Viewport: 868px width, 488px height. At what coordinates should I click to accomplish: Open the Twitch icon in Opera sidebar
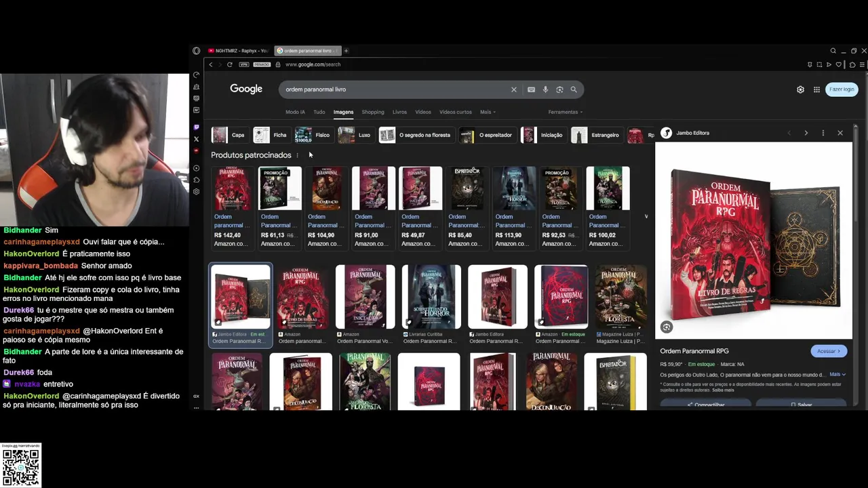coord(196,127)
